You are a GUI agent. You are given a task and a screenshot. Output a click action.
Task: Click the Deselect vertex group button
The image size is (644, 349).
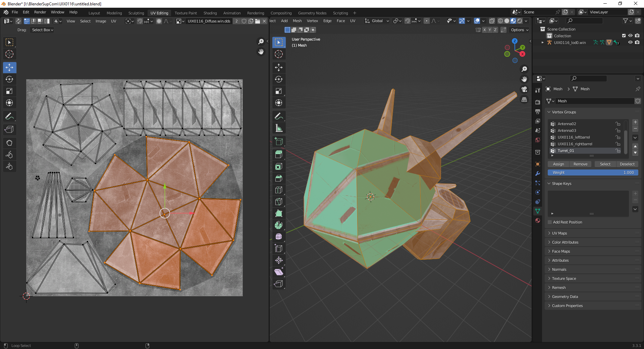[x=627, y=164]
